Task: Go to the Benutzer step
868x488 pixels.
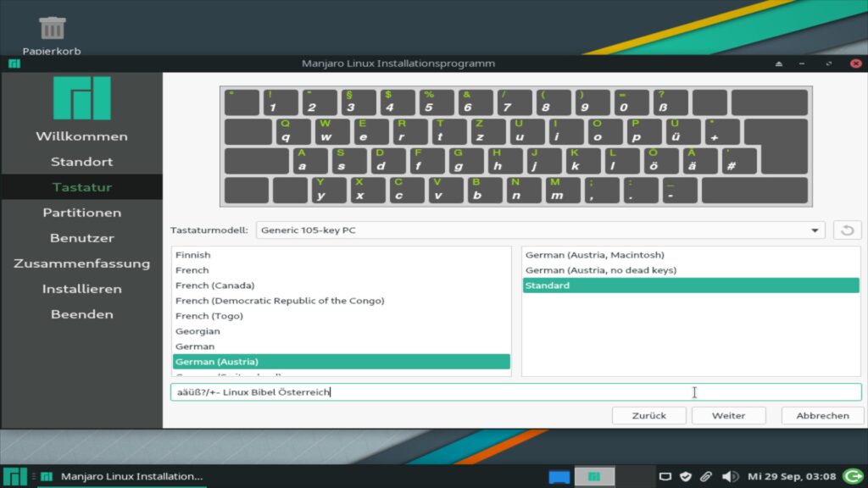Action: coord(82,238)
